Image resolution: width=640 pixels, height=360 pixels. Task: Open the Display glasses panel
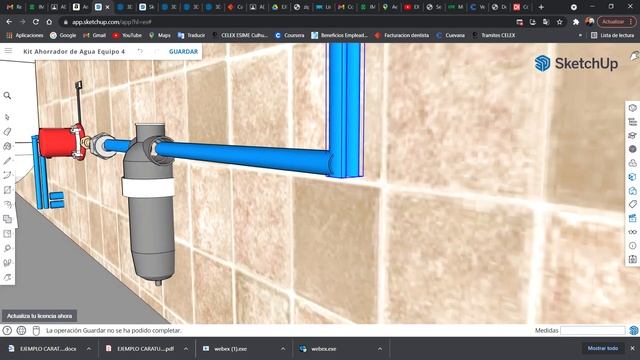[633, 232]
